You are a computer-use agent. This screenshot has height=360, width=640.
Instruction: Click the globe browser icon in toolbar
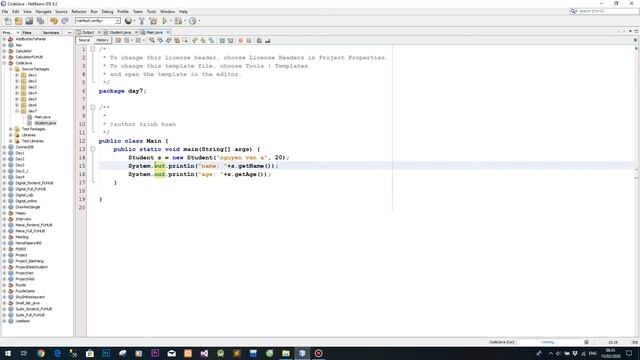click(x=128, y=21)
